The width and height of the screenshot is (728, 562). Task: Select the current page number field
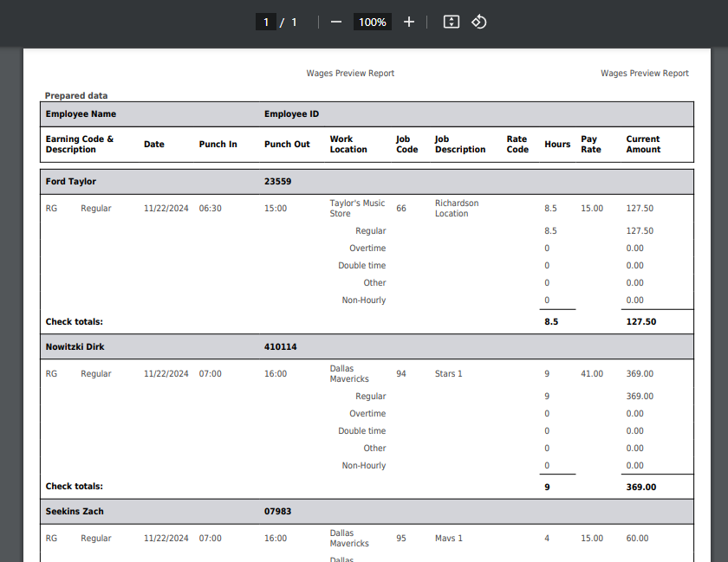tap(266, 22)
